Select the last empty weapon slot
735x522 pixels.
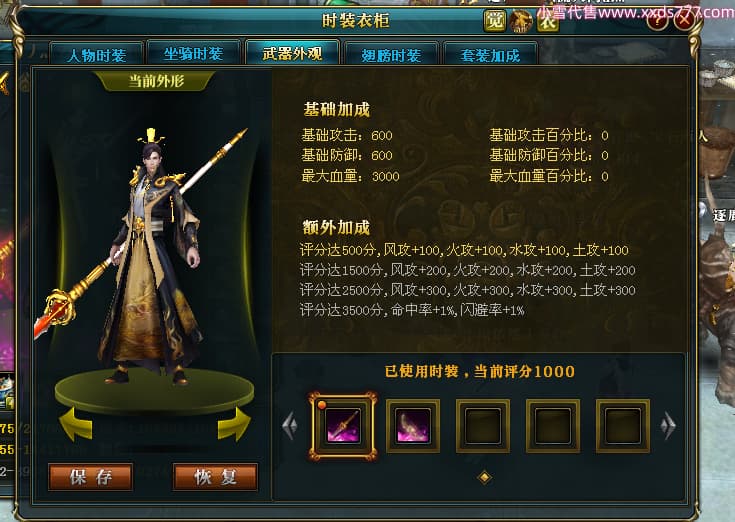(622, 426)
